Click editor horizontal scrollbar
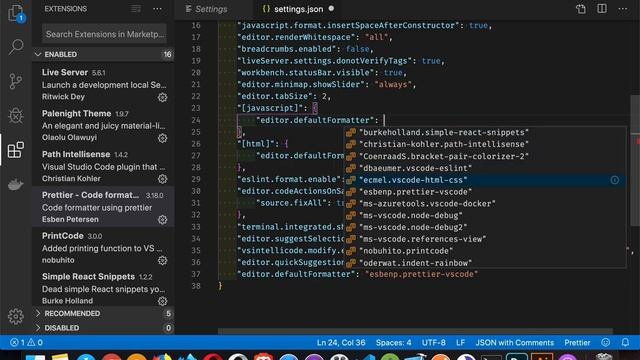Image resolution: width=640 pixels, height=360 pixels. point(416,331)
